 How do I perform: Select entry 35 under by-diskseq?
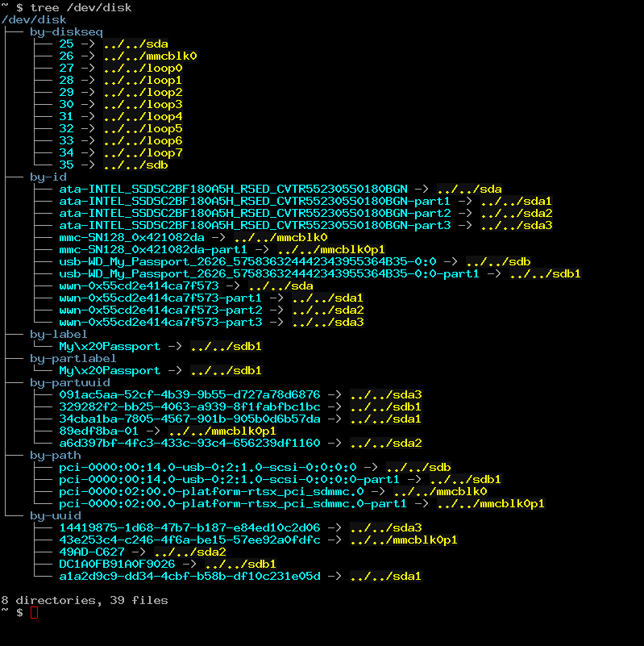(x=66, y=165)
